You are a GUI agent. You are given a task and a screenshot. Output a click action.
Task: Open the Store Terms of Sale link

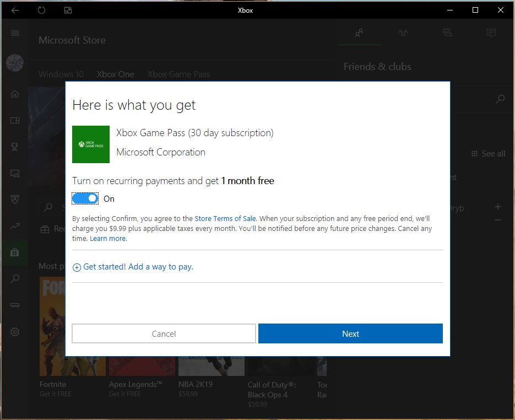(225, 219)
